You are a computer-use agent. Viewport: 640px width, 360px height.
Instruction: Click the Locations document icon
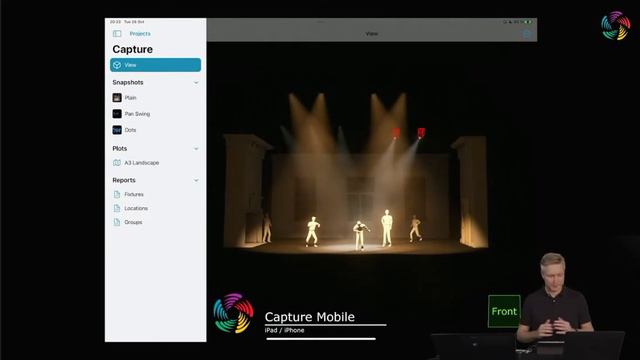117,208
